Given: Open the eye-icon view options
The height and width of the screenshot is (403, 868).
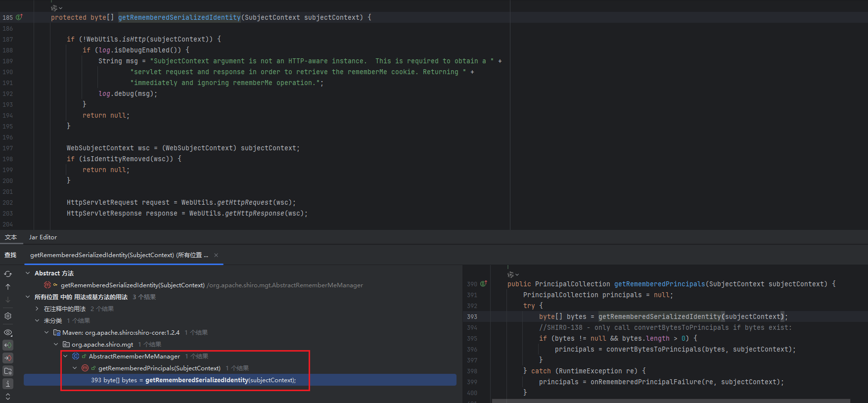Looking at the screenshot, I should pyautogui.click(x=8, y=333).
